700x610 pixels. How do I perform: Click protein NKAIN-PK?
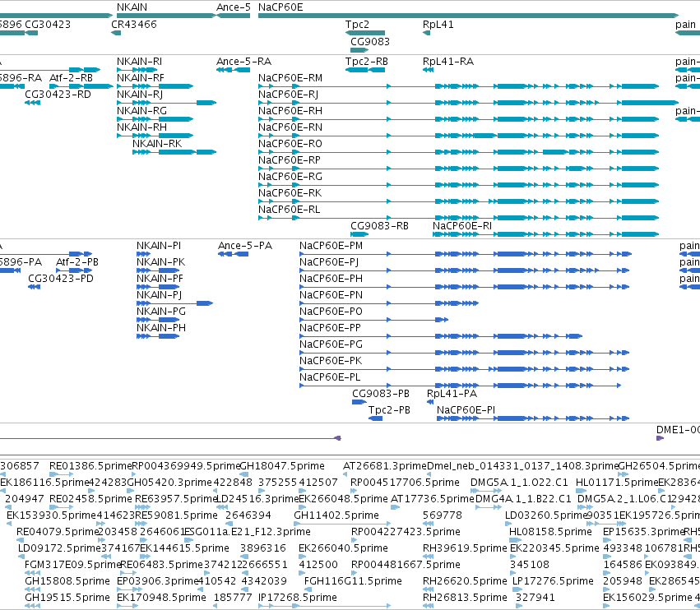click(160, 262)
